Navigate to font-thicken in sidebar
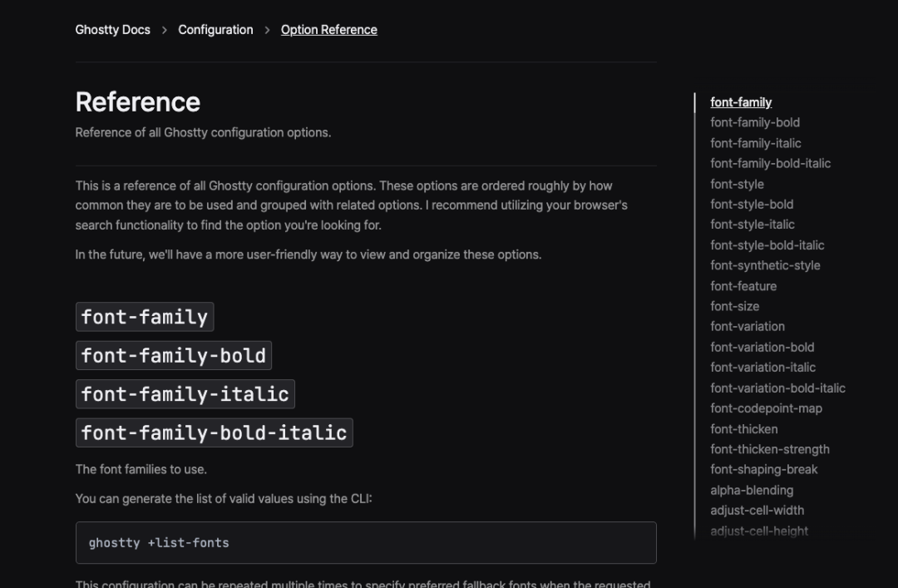This screenshot has width=898, height=588. pyautogui.click(x=744, y=429)
